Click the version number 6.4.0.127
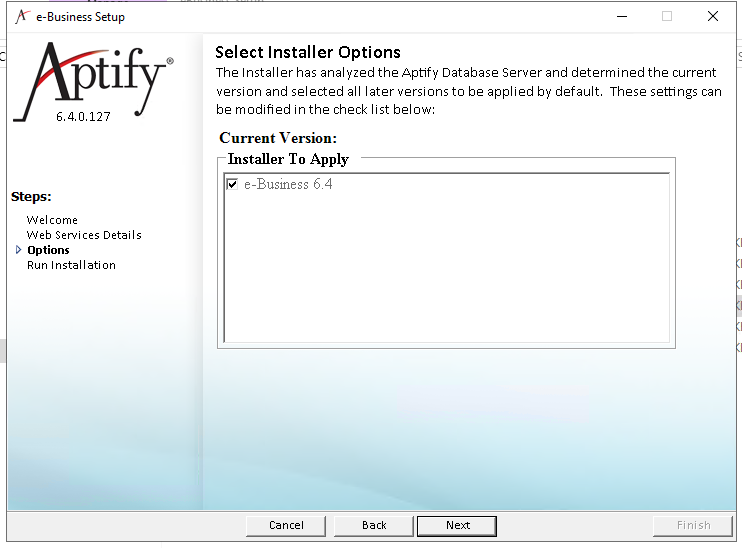 (83, 116)
